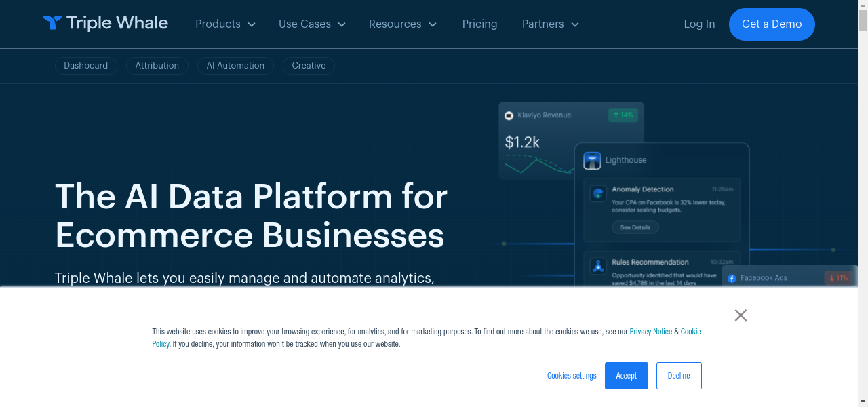Select the AI Automation pill
Viewport: 868px width, 407px height.
(235, 66)
